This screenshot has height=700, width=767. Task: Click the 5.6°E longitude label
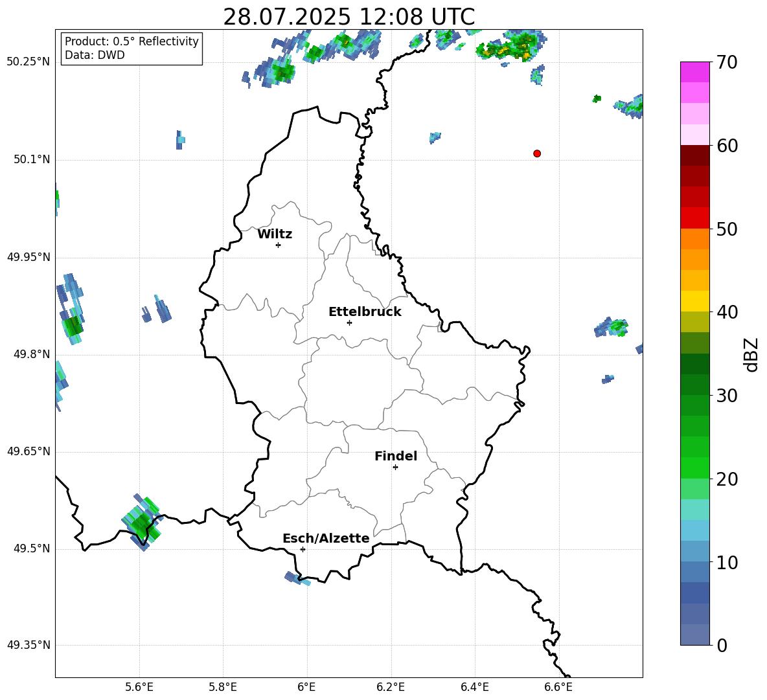(139, 687)
